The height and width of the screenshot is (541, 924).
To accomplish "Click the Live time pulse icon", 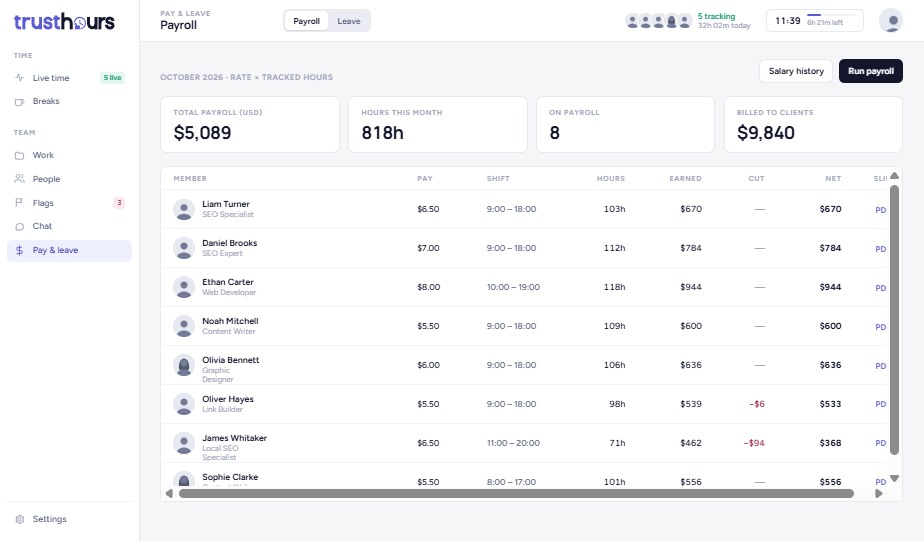I will click(x=19, y=78).
